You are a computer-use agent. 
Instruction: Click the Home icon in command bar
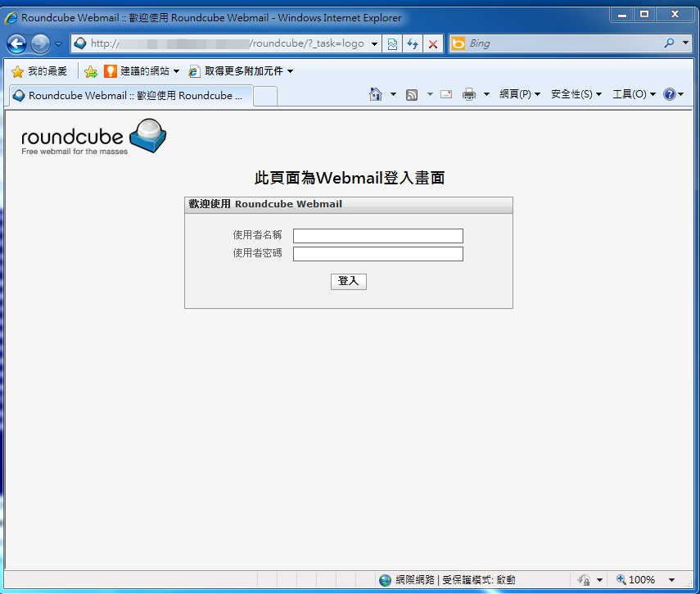tap(376, 94)
